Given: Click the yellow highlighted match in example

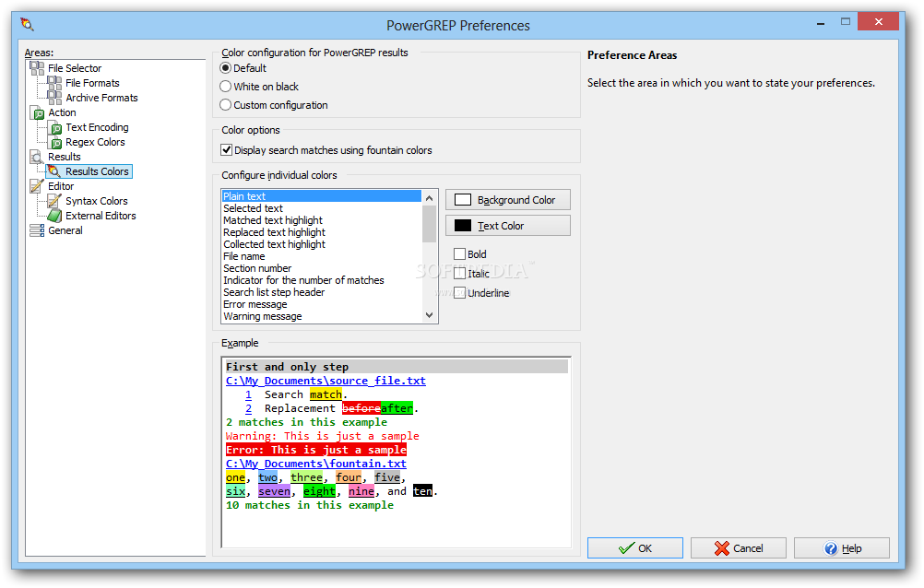Looking at the screenshot, I should [x=326, y=394].
